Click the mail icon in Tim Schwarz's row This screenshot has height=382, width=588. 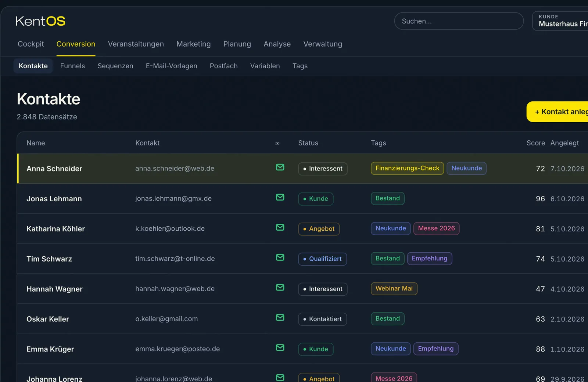click(280, 258)
